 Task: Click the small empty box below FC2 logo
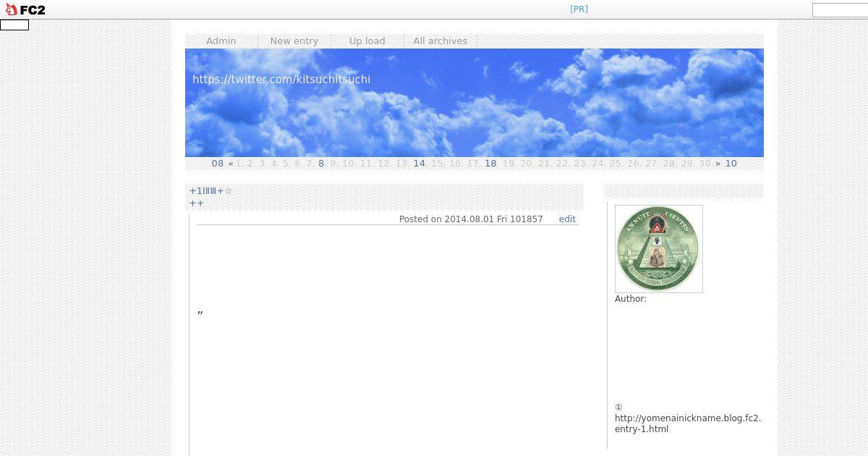(14, 25)
